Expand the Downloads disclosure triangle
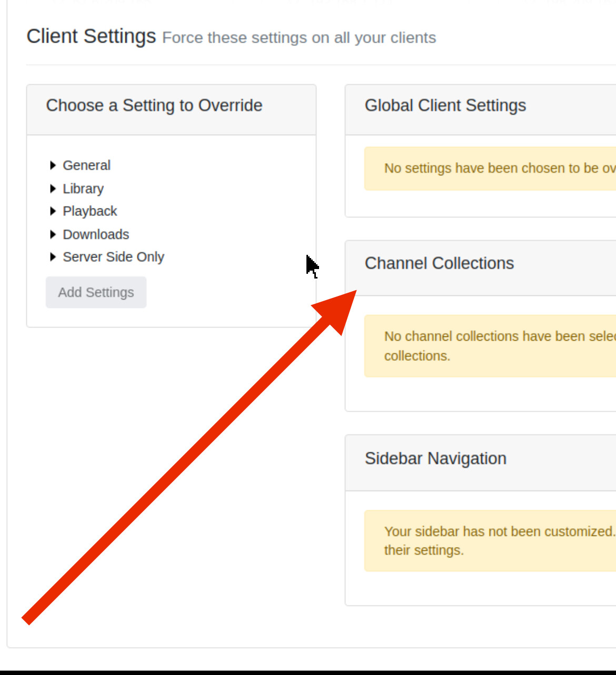Screen dimensions: 616x675 pos(53,234)
